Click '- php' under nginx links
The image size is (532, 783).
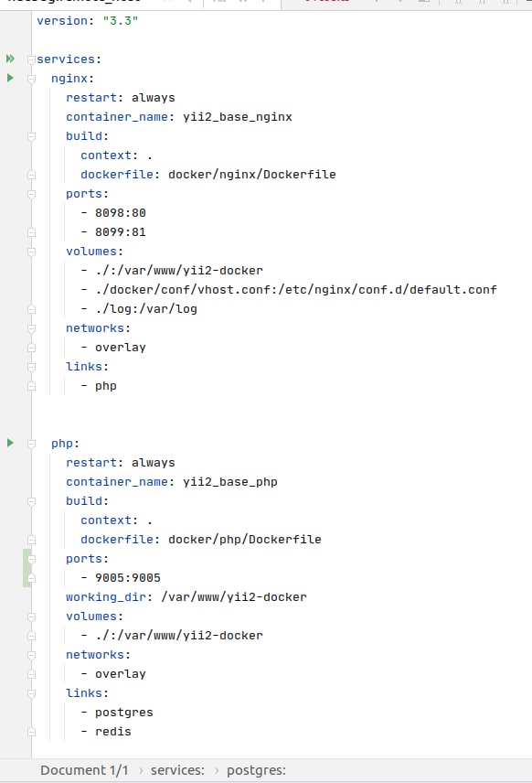(x=99, y=386)
